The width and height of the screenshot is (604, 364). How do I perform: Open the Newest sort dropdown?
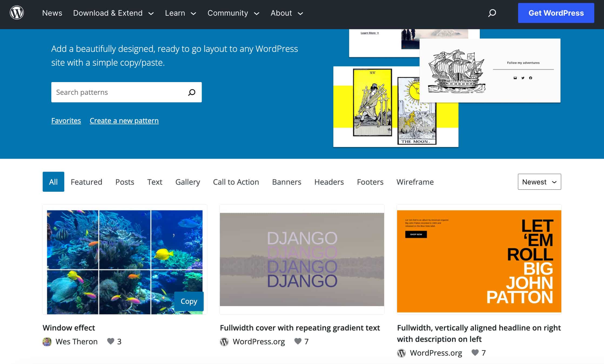tap(539, 182)
